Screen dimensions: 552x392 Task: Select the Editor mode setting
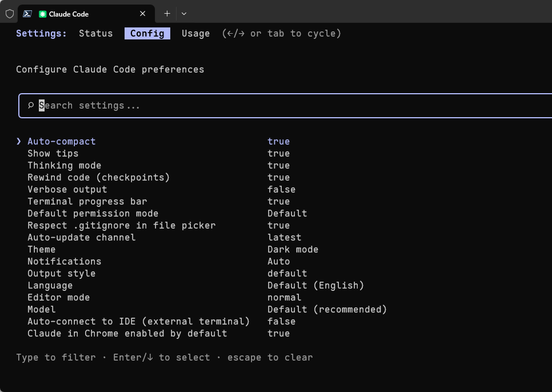[x=59, y=297]
